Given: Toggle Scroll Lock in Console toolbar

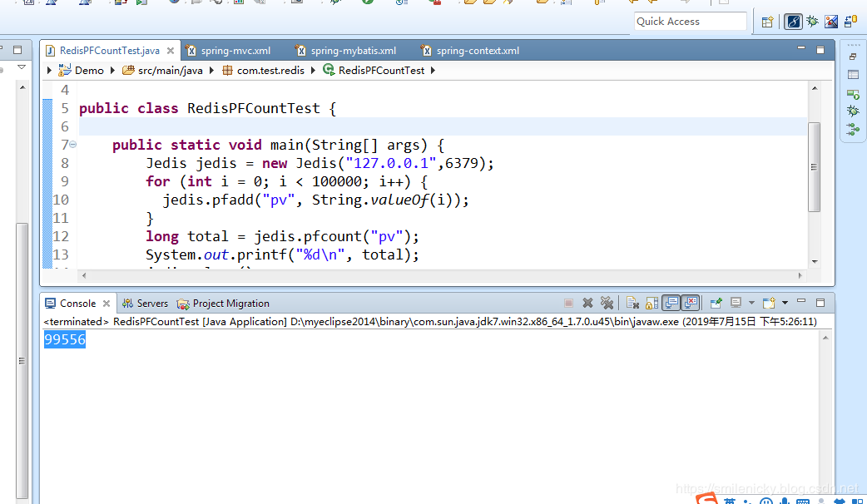Looking at the screenshot, I should coord(651,303).
